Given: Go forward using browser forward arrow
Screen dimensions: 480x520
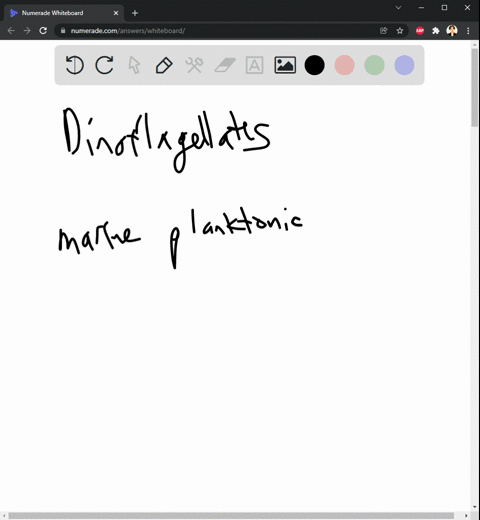Looking at the screenshot, I should (27, 31).
